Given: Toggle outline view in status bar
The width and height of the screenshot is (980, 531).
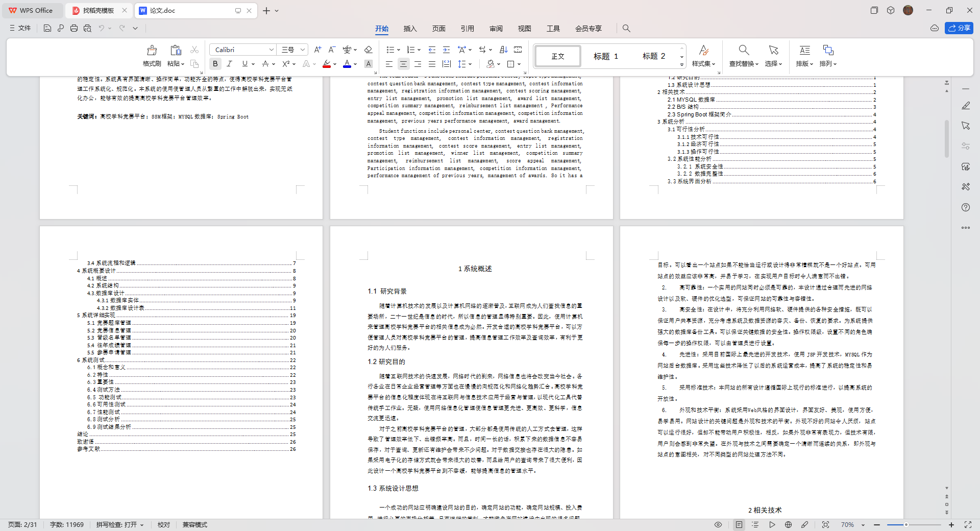Looking at the screenshot, I should pyautogui.click(x=755, y=524).
